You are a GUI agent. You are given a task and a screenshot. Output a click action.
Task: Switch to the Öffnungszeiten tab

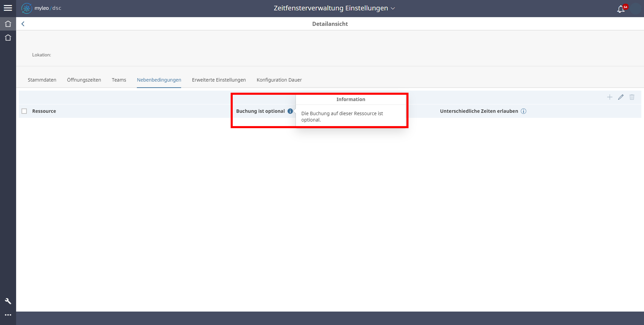(x=84, y=80)
